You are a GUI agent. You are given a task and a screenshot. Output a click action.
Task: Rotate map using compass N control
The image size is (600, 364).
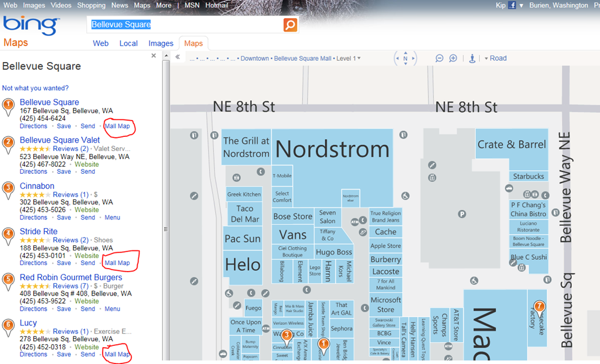click(x=405, y=59)
